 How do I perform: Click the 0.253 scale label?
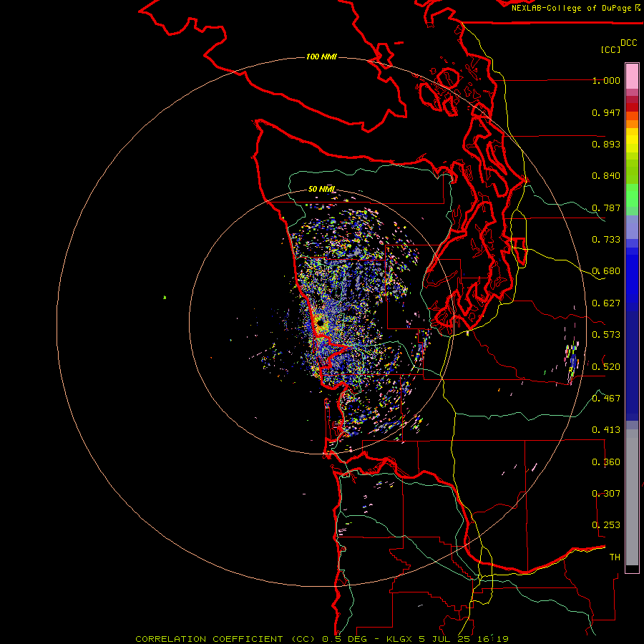606,525
